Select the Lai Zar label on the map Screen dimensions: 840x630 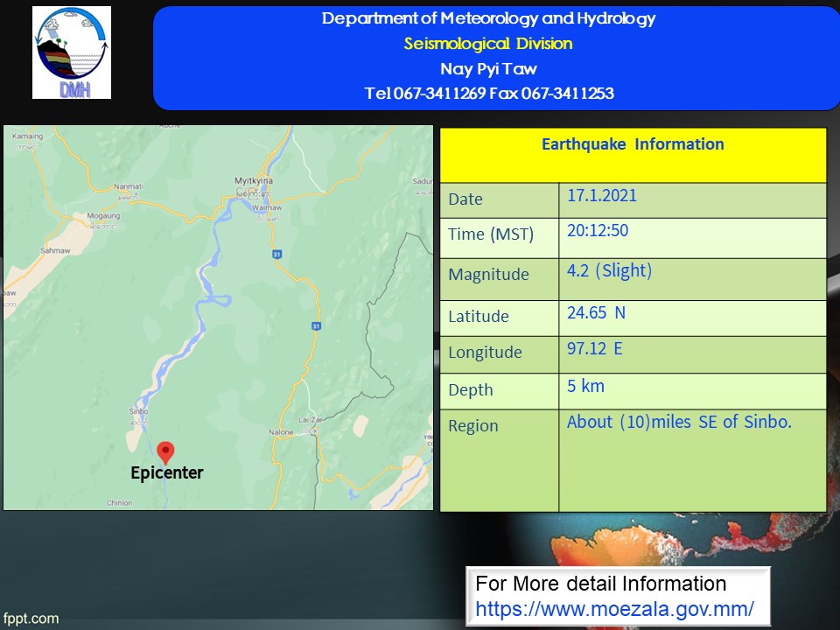[311, 420]
